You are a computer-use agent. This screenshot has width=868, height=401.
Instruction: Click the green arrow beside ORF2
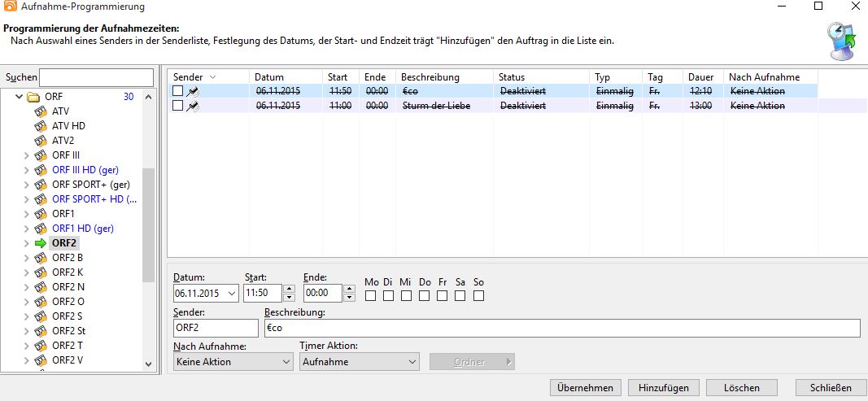pos(41,243)
